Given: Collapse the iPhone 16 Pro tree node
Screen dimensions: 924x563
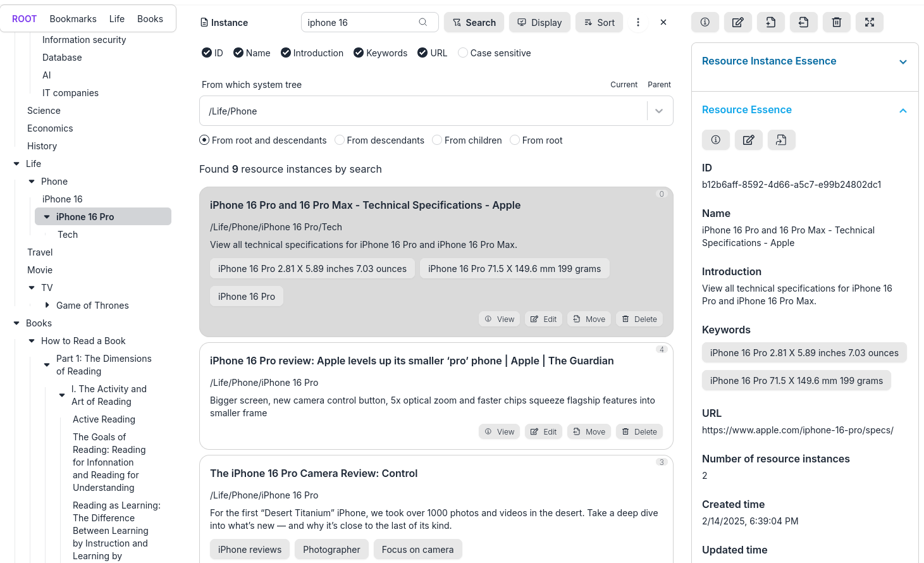Looking at the screenshot, I should pos(47,217).
